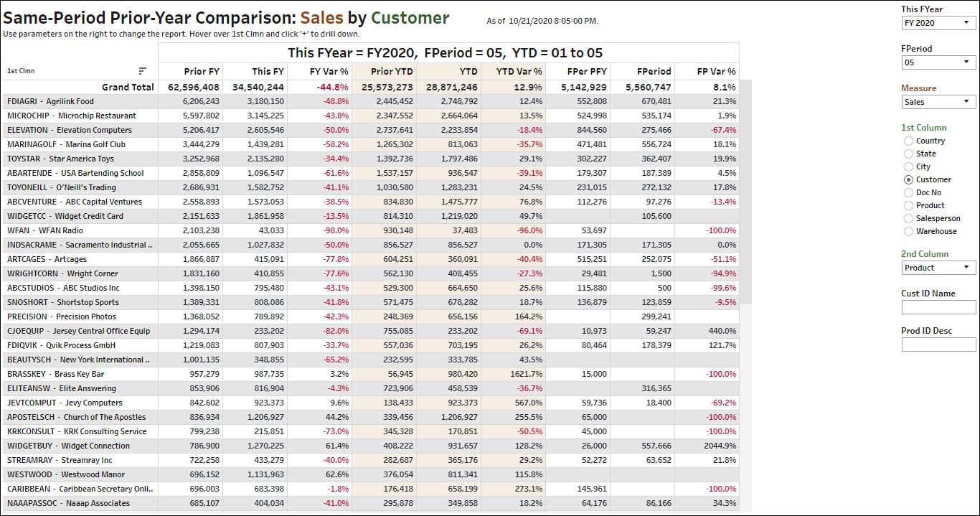Select Salesperson as 1st Column

[x=909, y=218]
